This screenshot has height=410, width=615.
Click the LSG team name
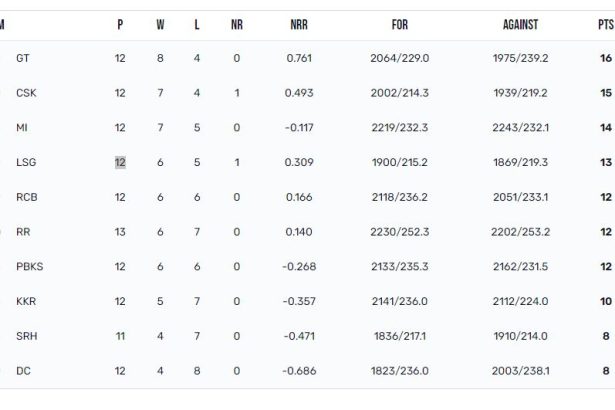(26, 162)
